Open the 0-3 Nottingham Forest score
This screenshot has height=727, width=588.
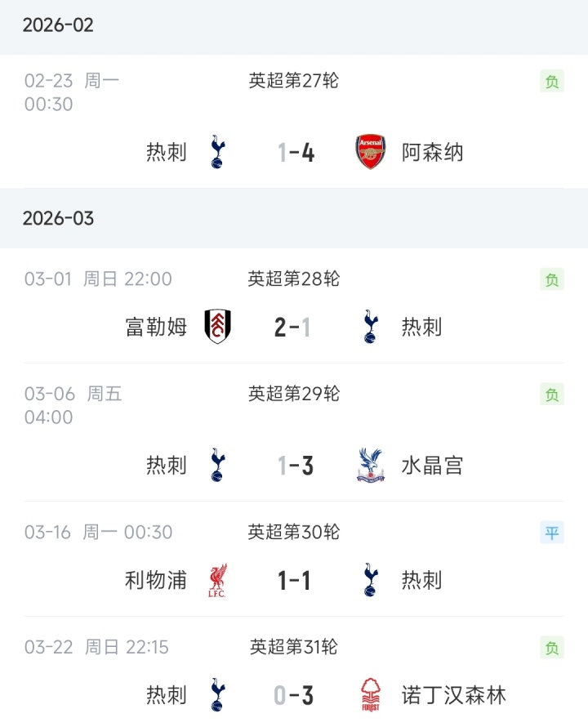coord(294,696)
